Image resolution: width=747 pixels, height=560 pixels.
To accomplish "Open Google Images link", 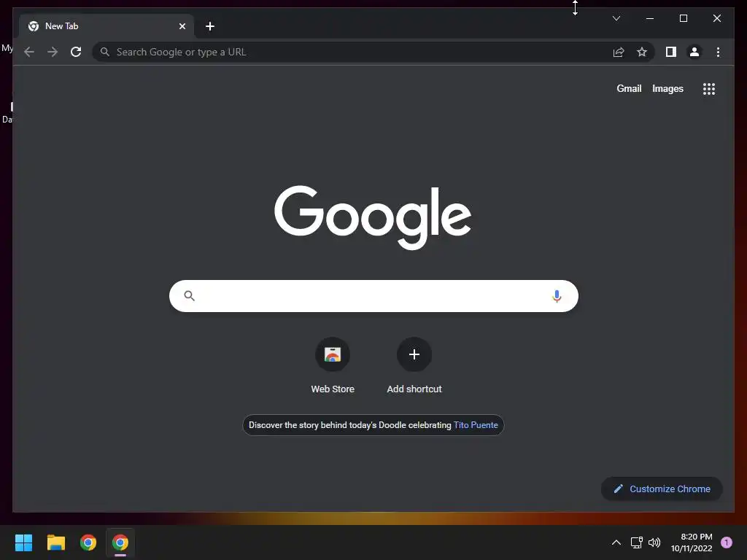I will pos(667,88).
